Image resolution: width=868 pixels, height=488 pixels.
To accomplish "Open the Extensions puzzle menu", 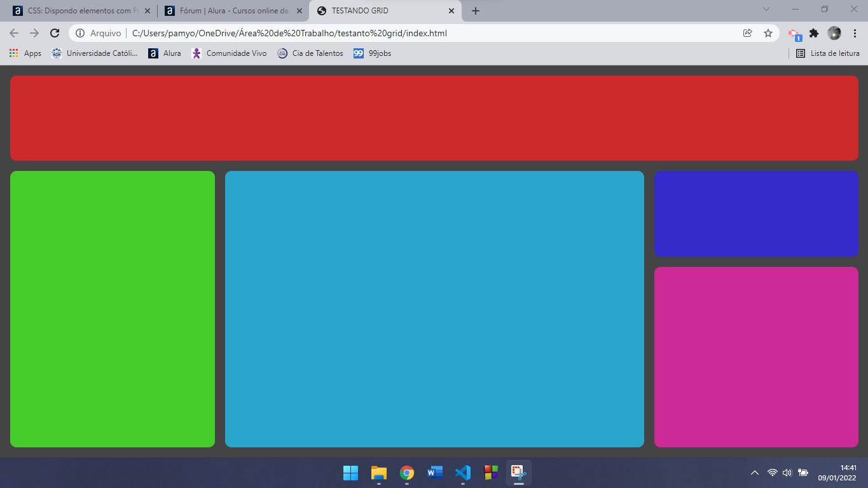I will pyautogui.click(x=814, y=33).
